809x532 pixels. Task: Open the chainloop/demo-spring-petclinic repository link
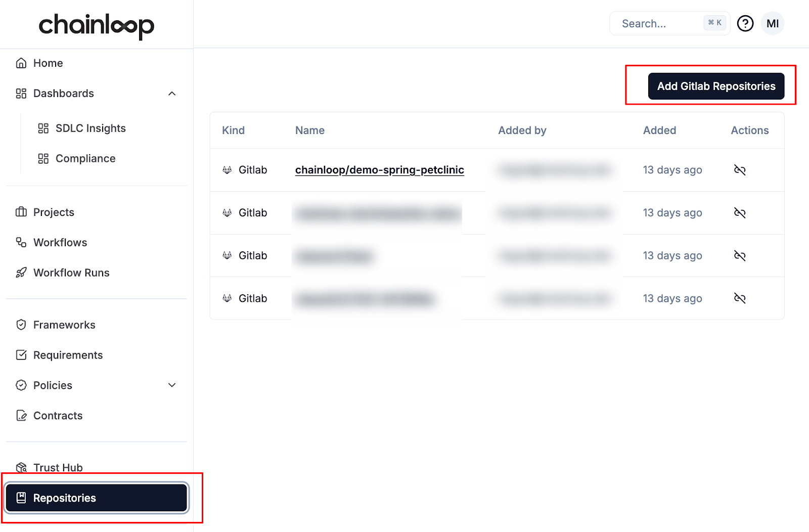(379, 170)
